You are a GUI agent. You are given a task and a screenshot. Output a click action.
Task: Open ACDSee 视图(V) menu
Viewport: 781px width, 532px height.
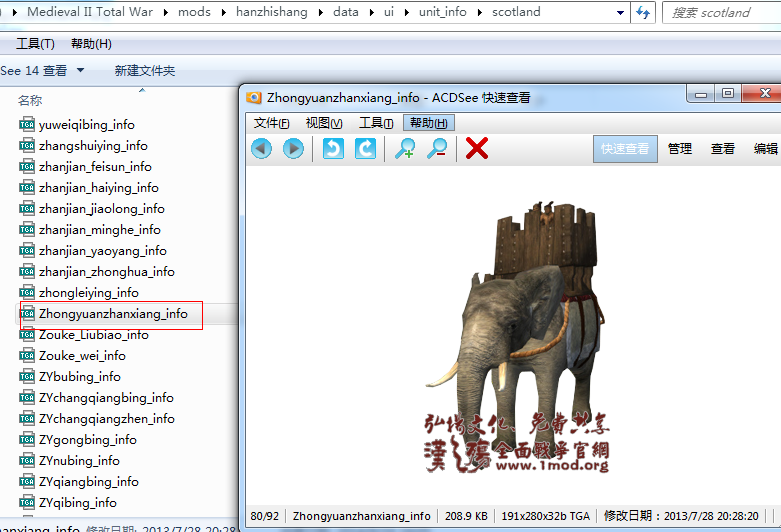coord(324,123)
